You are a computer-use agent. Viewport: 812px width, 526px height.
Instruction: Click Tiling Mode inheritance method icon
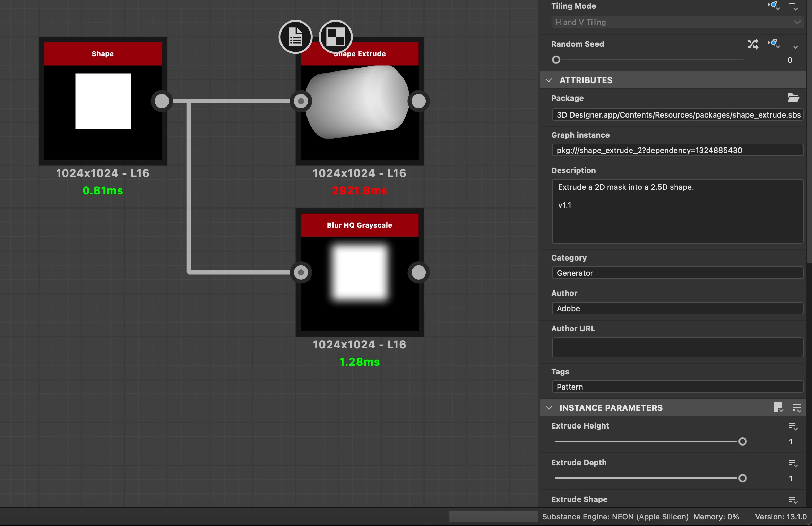(773, 6)
